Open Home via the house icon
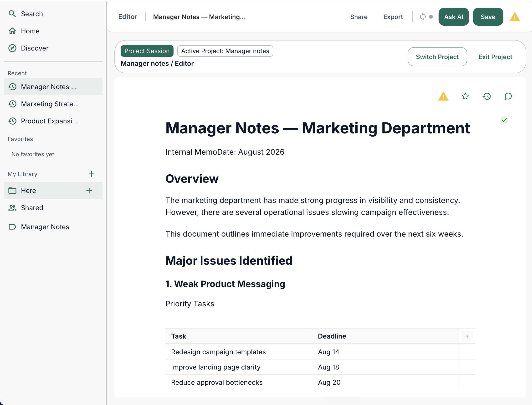 tap(12, 31)
